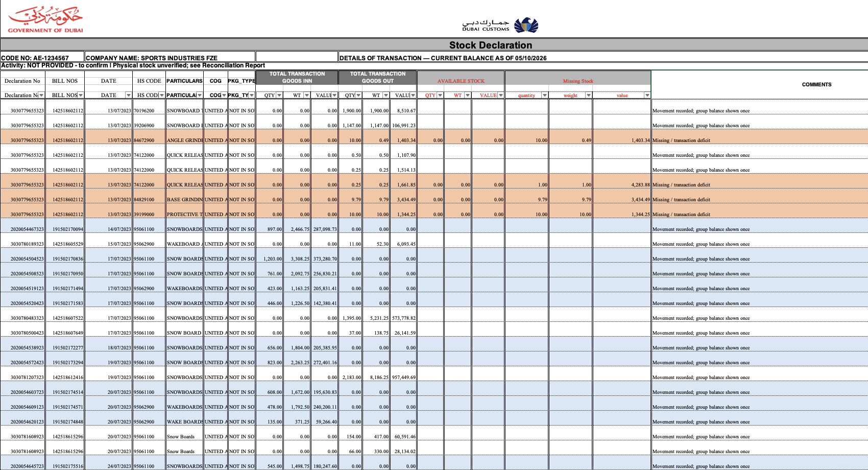The height and width of the screenshot is (470, 868).
Task: Select TOTAL TRANSACTION GOODS OUT header
Action: (x=378, y=77)
